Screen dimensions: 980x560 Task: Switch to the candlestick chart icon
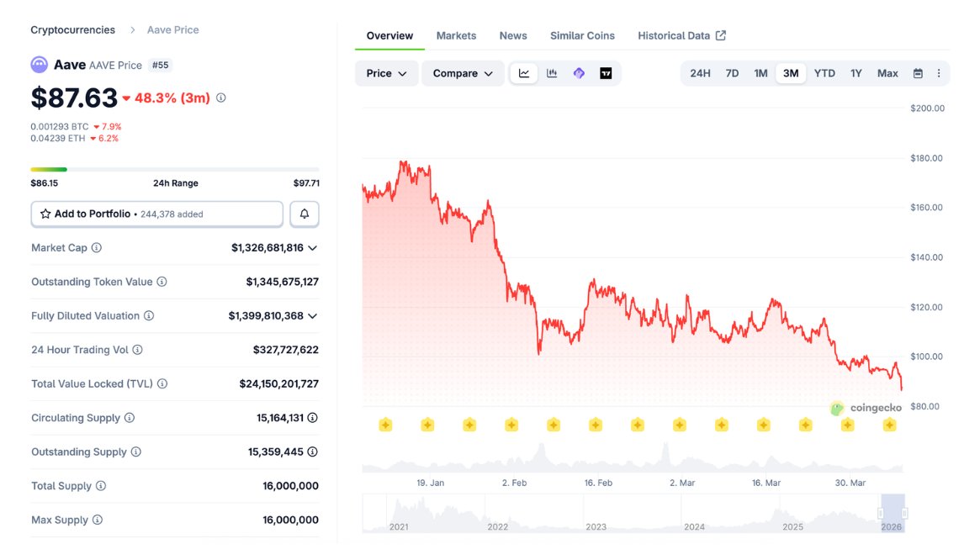tap(552, 73)
